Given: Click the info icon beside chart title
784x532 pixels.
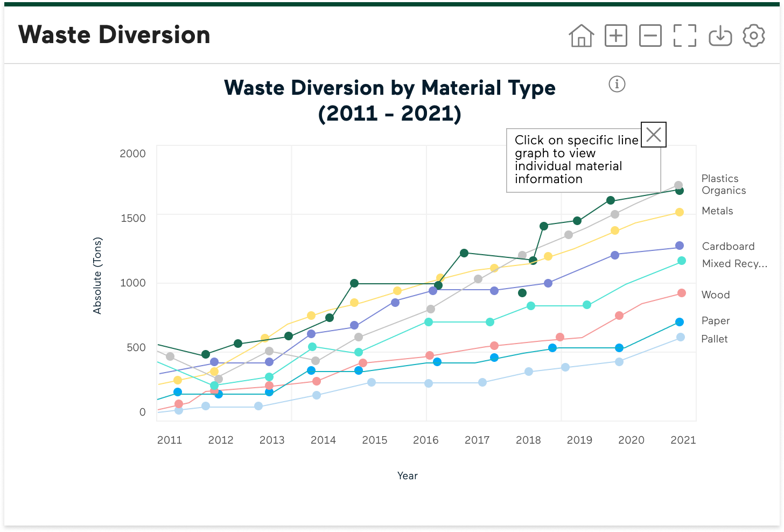Looking at the screenshot, I should [617, 84].
